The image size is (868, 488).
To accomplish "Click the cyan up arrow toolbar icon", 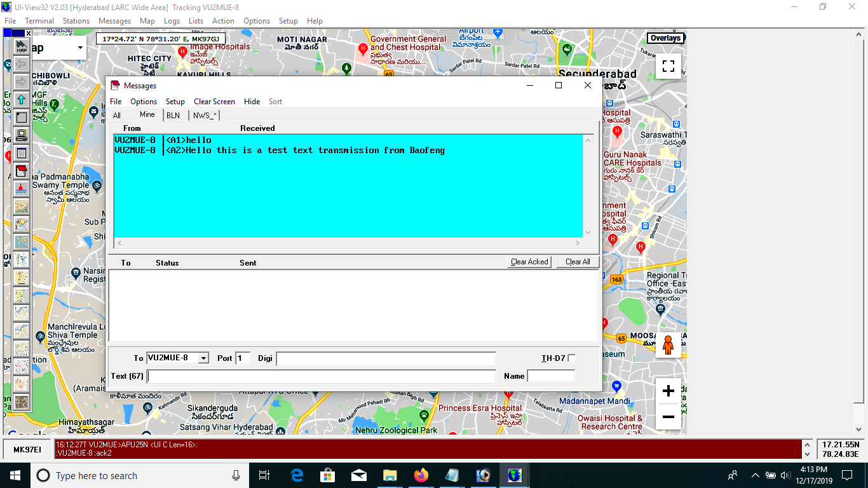I will [22, 100].
